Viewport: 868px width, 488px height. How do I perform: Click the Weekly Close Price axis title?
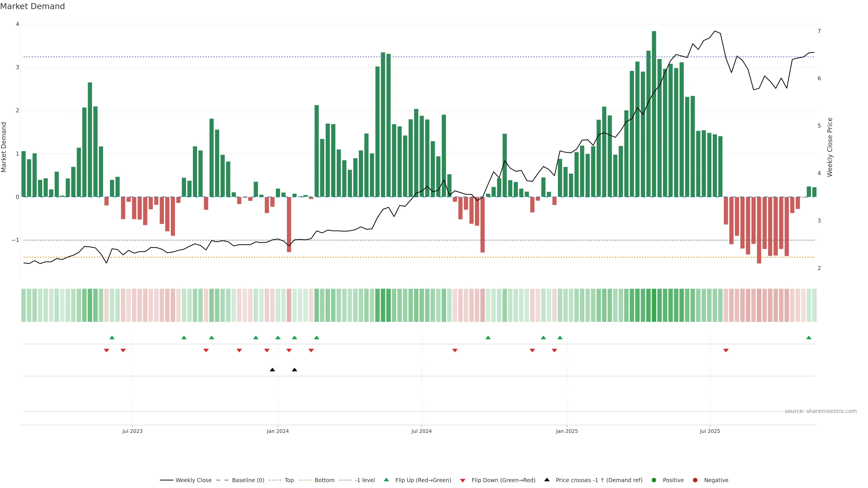[x=830, y=147]
